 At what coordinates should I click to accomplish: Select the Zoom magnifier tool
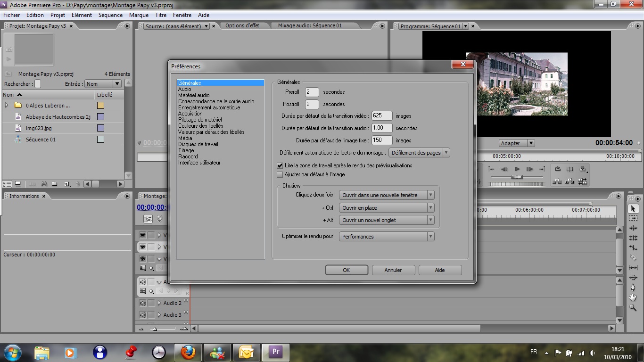[x=633, y=307]
